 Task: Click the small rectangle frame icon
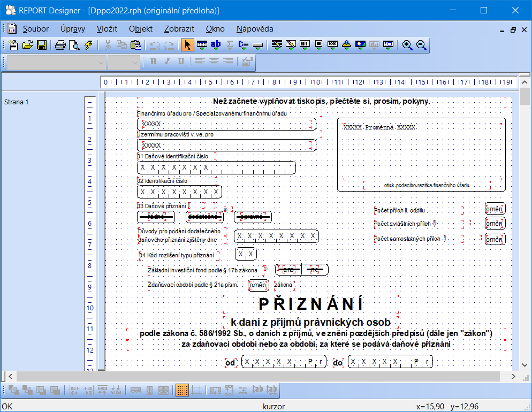click(x=318, y=45)
